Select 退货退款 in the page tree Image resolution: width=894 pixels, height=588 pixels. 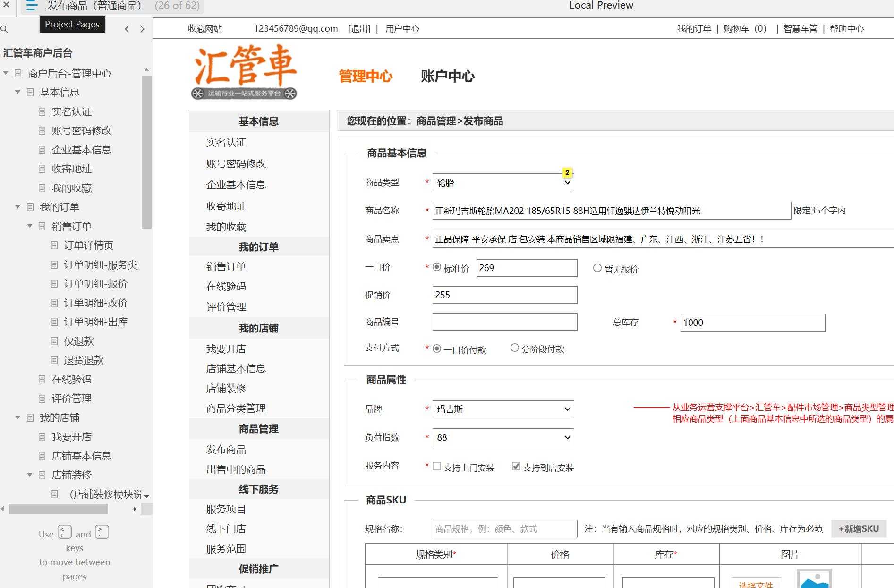click(x=84, y=360)
